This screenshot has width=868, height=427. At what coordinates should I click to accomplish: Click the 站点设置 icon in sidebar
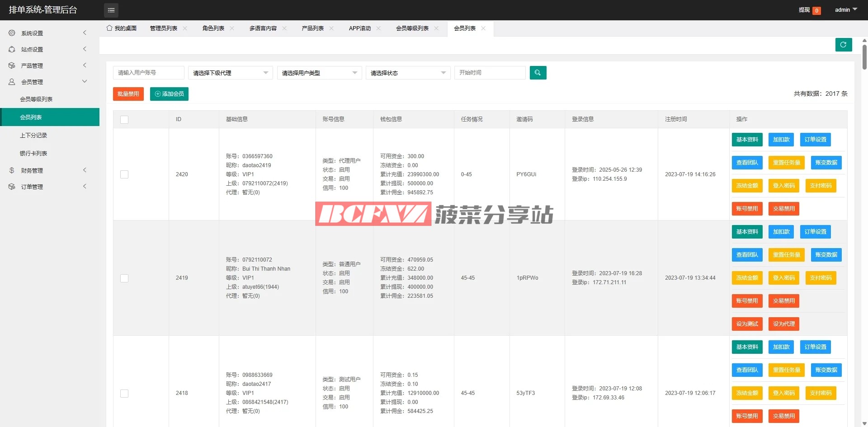point(12,49)
